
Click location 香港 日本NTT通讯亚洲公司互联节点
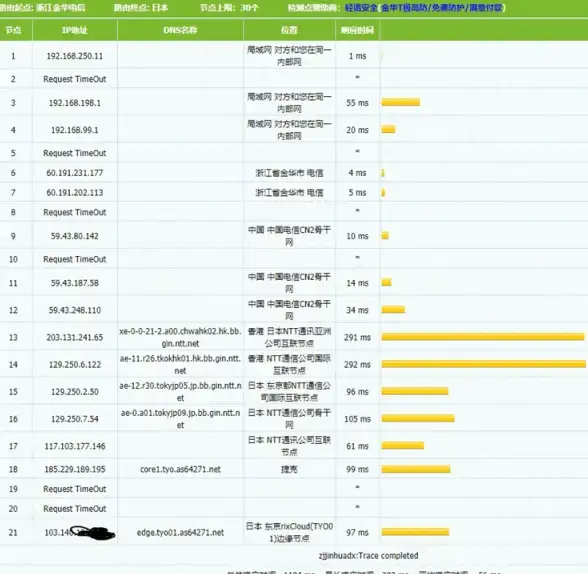289,337
